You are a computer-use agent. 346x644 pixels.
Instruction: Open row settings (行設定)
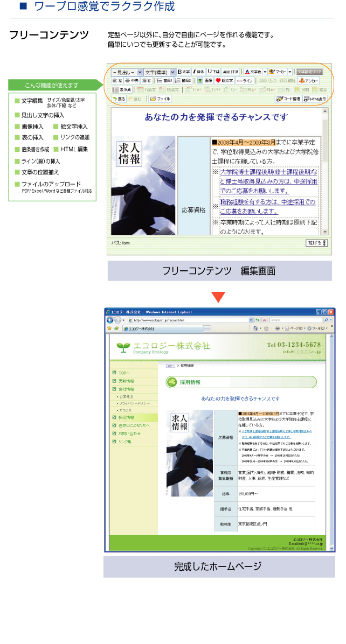pyautogui.click(x=146, y=89)
